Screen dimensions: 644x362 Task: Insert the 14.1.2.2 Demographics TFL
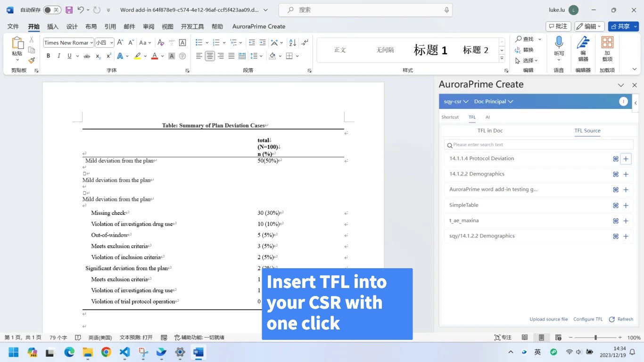click(626, 174)
